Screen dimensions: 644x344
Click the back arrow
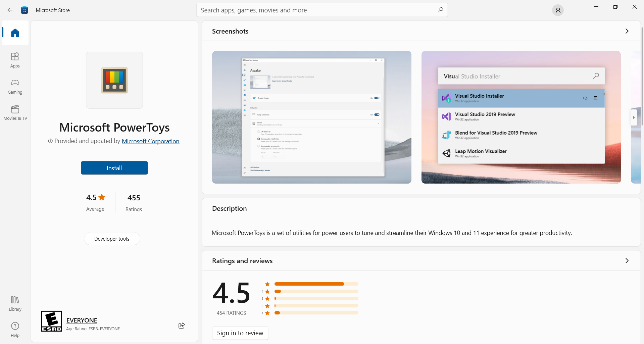tap(10, 10)
